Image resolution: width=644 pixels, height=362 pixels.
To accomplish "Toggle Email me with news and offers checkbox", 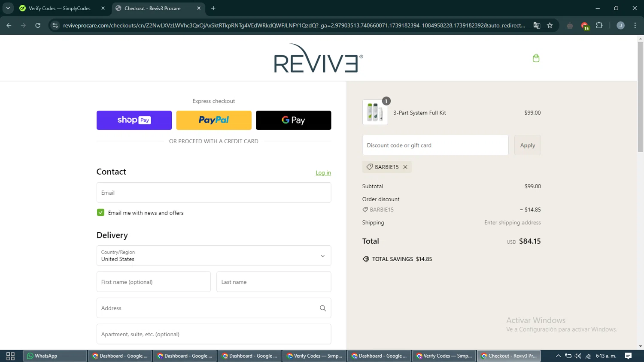I will [100, 212].
